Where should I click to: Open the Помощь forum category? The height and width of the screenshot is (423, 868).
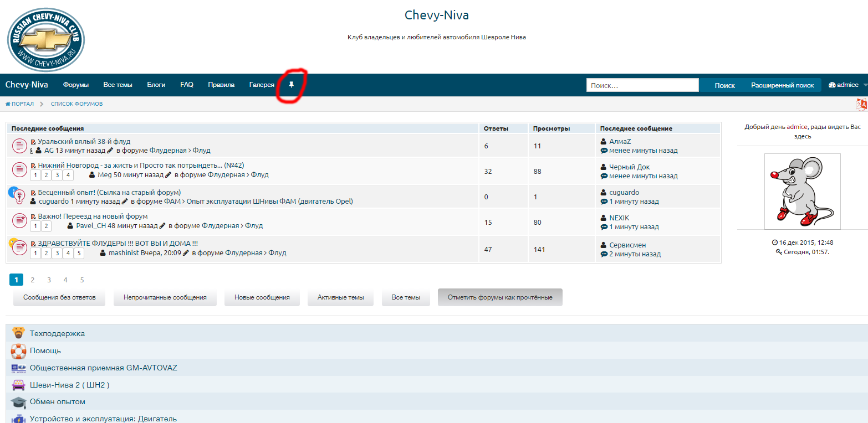coord(45,351)
